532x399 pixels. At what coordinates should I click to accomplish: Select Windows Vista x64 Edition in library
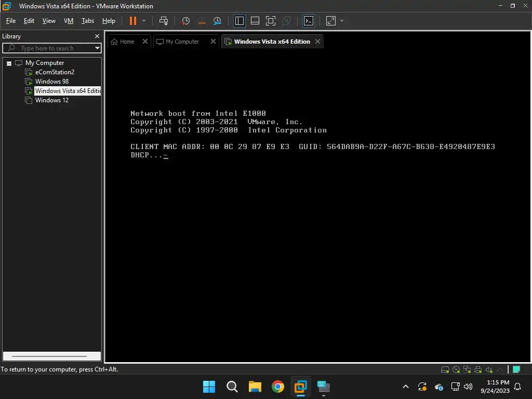68,91
